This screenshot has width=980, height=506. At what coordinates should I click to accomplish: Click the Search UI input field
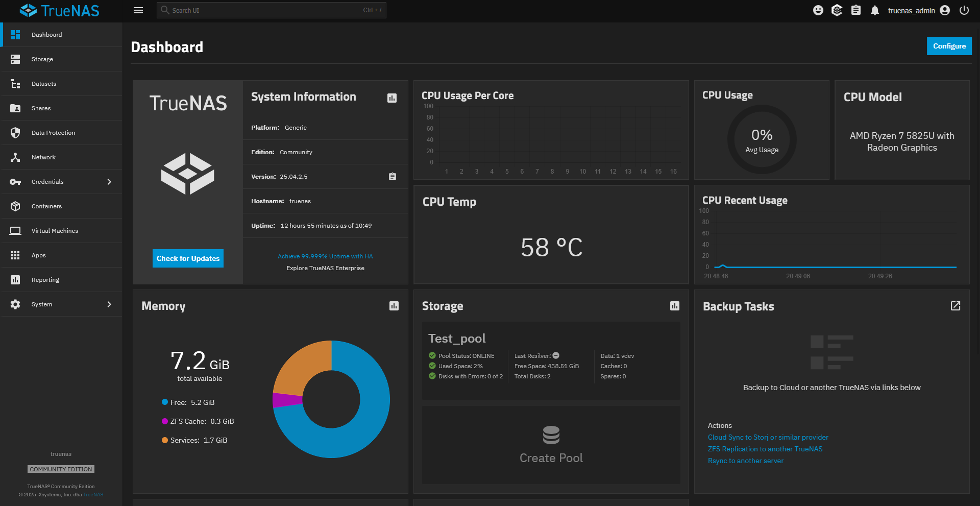[x=265, y=10]
